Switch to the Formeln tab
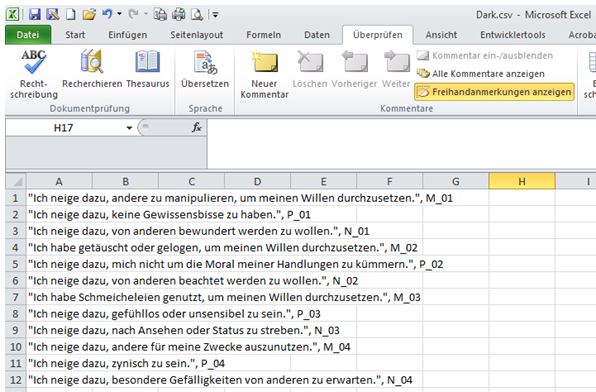Image resolution: width=596 pixels, height=392 pixels. [x=263, y=35]
